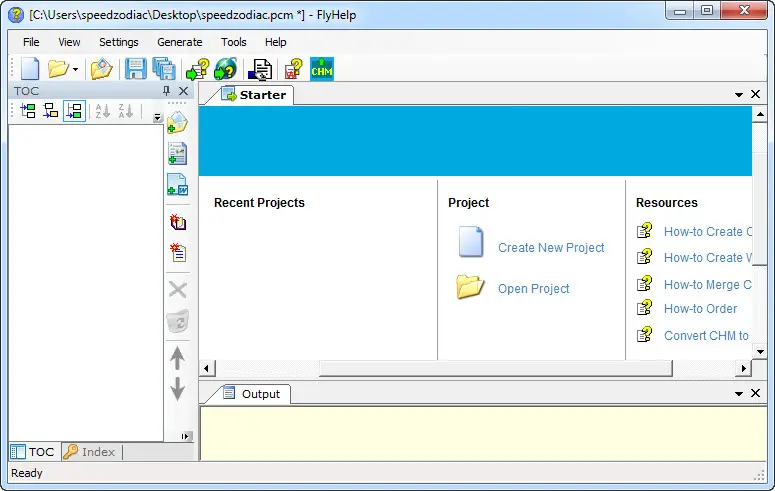Open the Settings menu
The height and width of the screenshot is (491, 775).
(x=119, y=42)
